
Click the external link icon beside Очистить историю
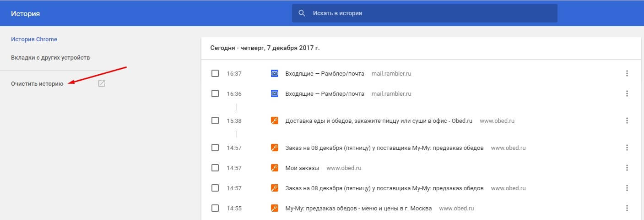102,84
